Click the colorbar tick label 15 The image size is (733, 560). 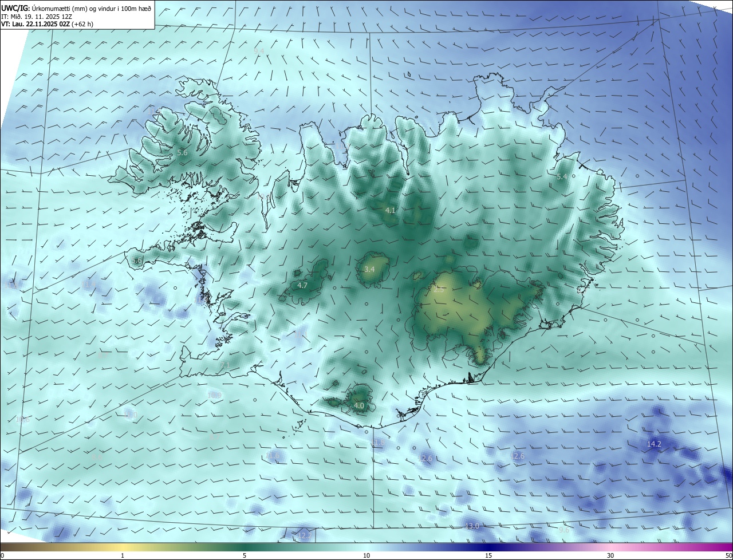tap(488, 555)
